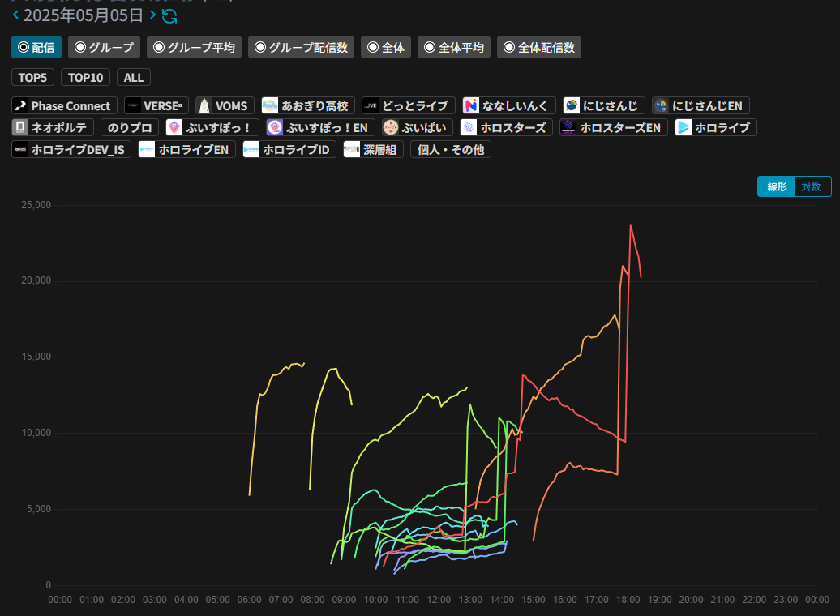Go to the previous date with left chevron

pyautogui.click(x=15, y=15)
